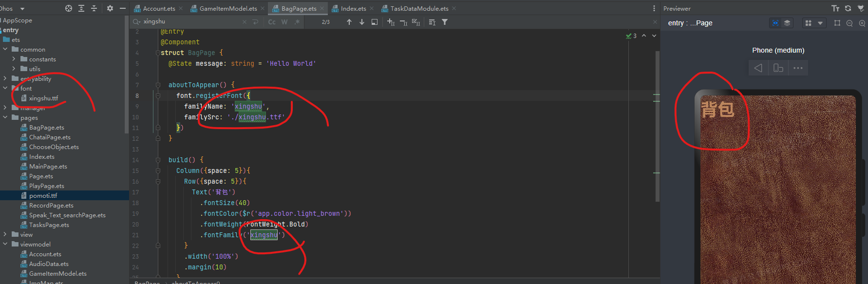
Task: Hide the project tool window
Action: pyautogui.click(x=123, y=8)
